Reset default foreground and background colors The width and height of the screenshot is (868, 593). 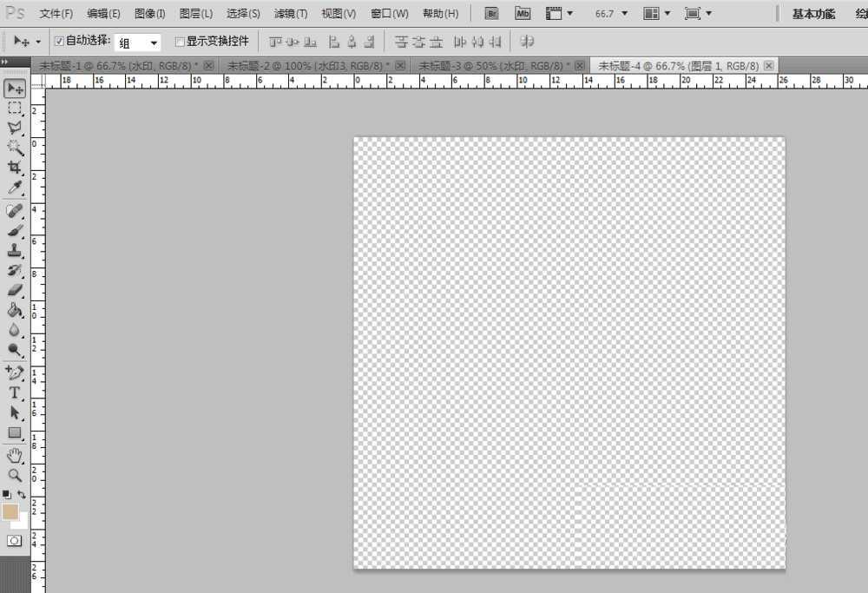click(x=7, y=494)
